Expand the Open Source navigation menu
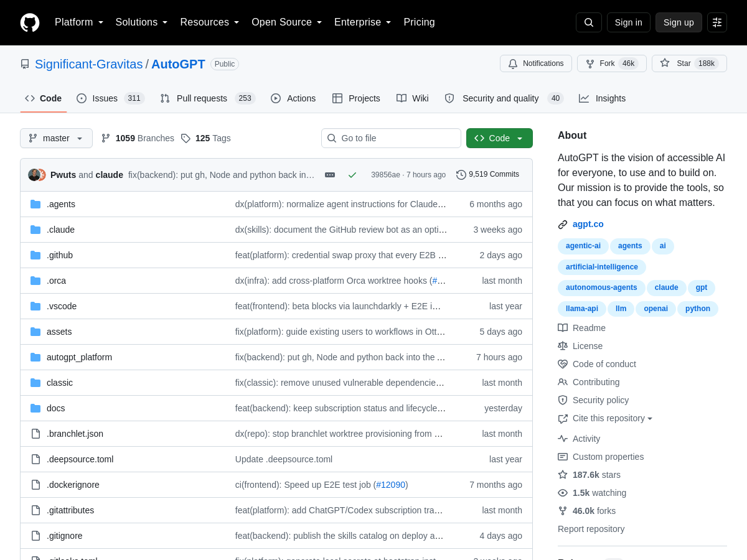 point(287,22)
